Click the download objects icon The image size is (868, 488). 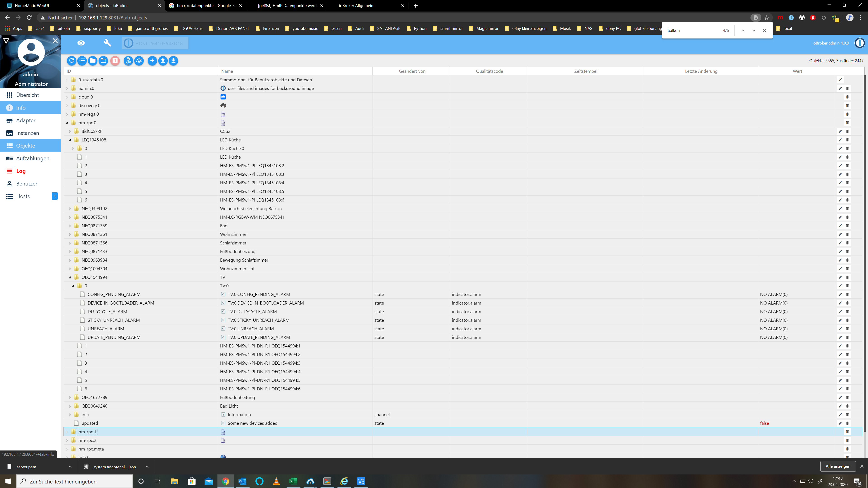click(x=173, y=61)
